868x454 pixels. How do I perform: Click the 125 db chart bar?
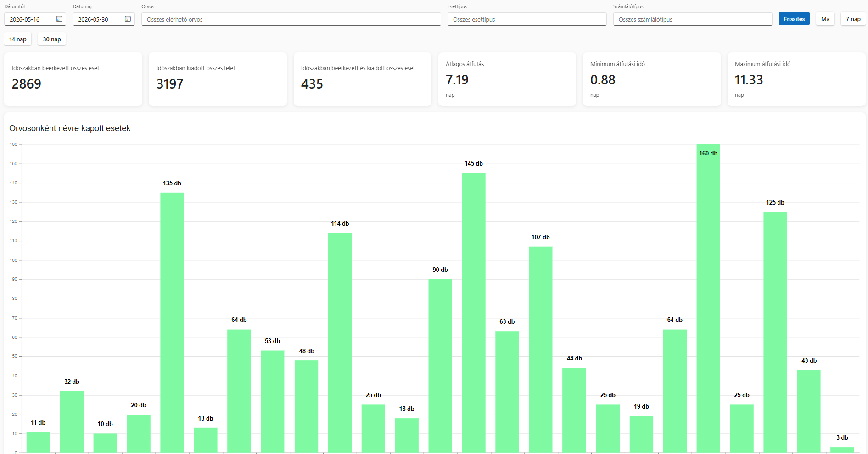(x=775, y=332)
